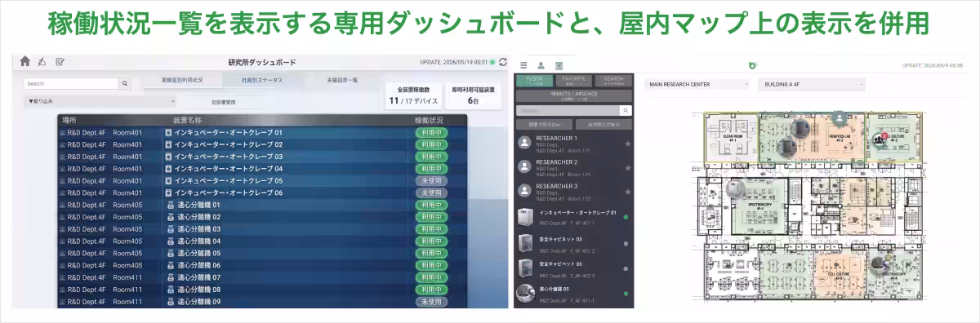Click 未使用 status of 遠心分離機 09
The image size is (980, 323).
(x=431, y=302)
